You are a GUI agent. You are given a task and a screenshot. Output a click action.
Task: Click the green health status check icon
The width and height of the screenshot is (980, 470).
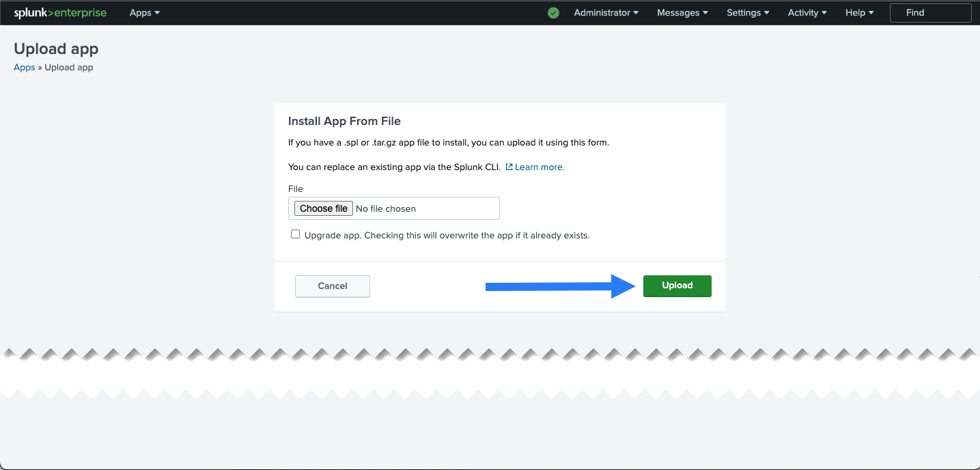click(x=553, y=13)
